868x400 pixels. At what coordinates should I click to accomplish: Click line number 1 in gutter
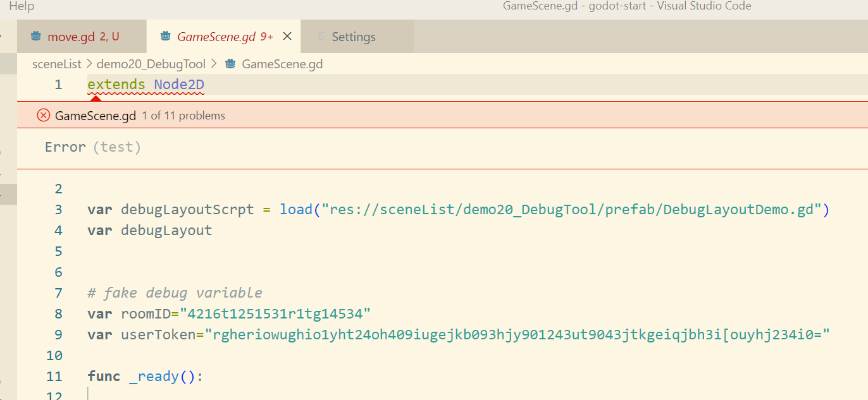pyautogui.click(x=58, y=85)
